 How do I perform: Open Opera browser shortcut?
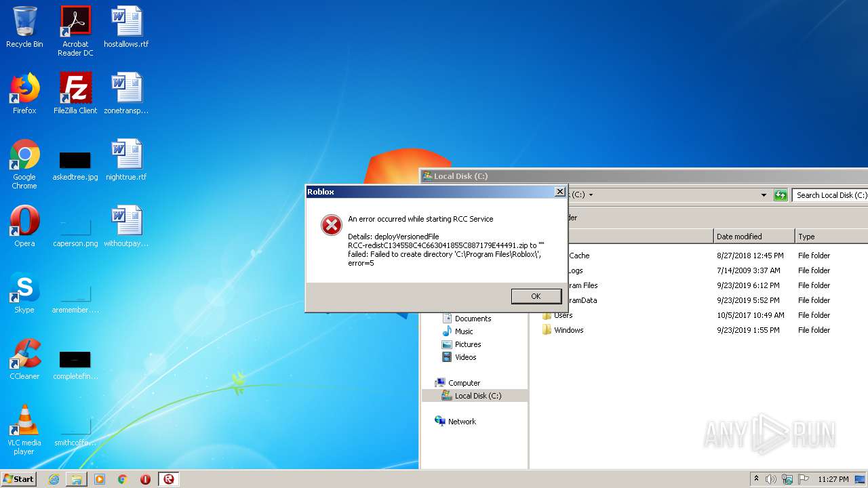pos(24,226)
